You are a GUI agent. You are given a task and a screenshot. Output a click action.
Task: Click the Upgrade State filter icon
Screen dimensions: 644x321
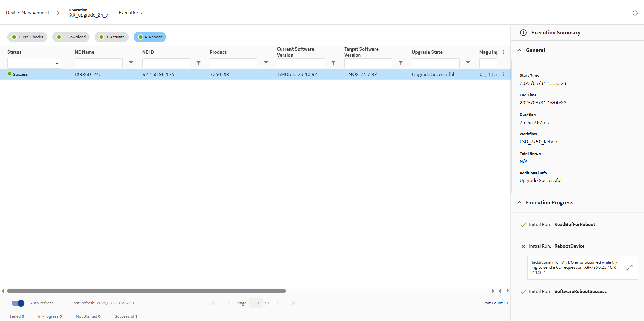tap(468, 63)
